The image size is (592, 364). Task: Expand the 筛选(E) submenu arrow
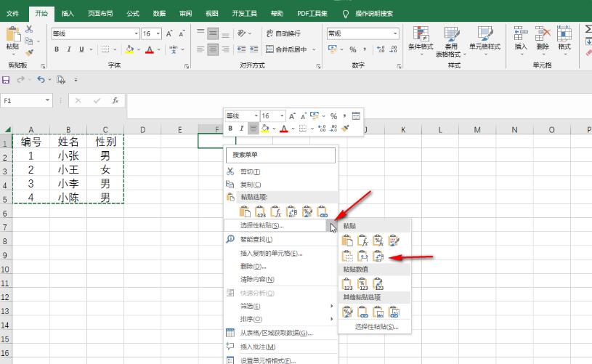coord(331,306)
